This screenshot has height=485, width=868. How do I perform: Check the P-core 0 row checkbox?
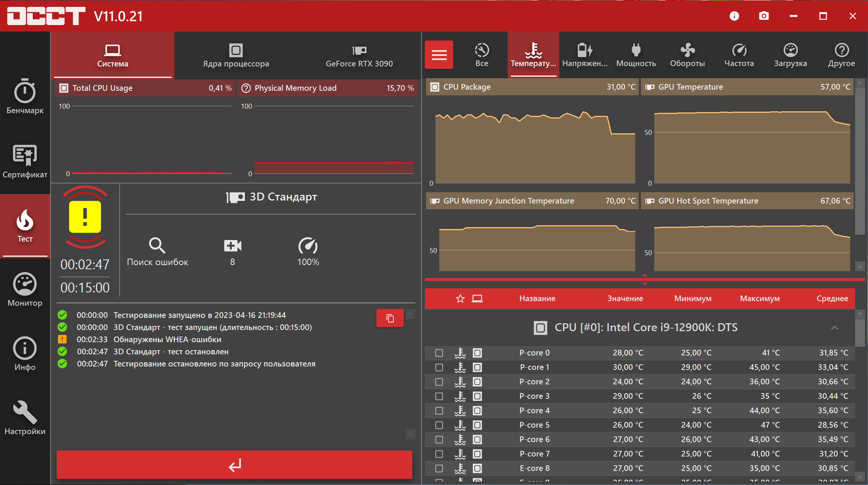click(439, 353)
